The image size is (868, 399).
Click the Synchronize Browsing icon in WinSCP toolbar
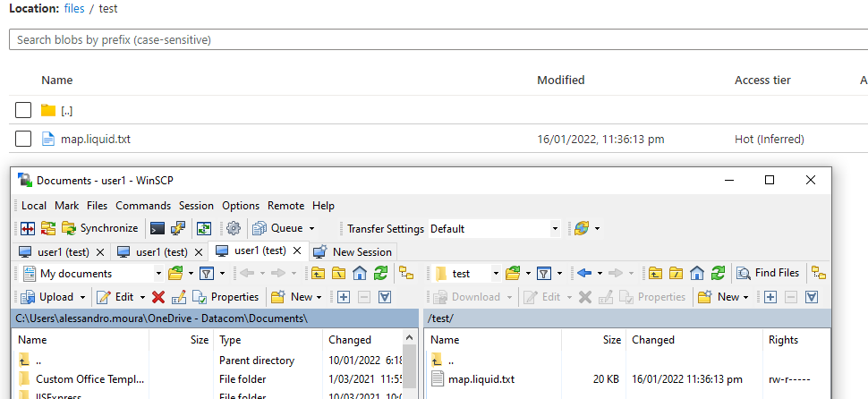point(48,228)
